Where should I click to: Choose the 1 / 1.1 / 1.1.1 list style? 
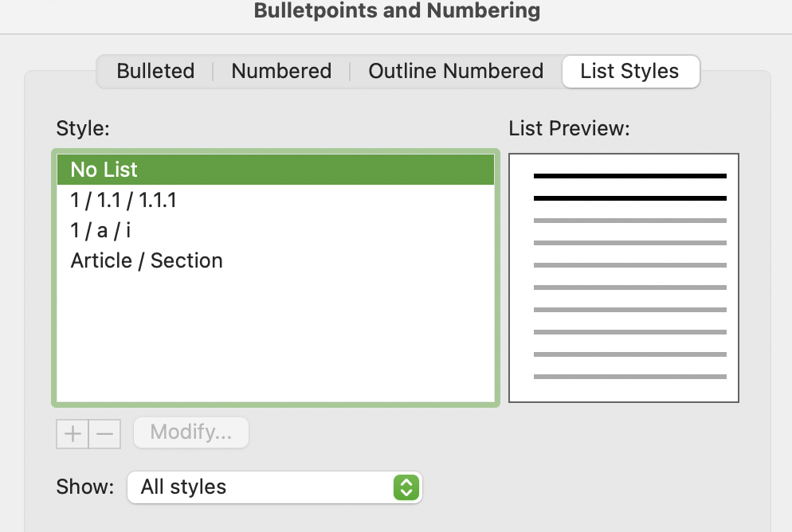(275, 200)
